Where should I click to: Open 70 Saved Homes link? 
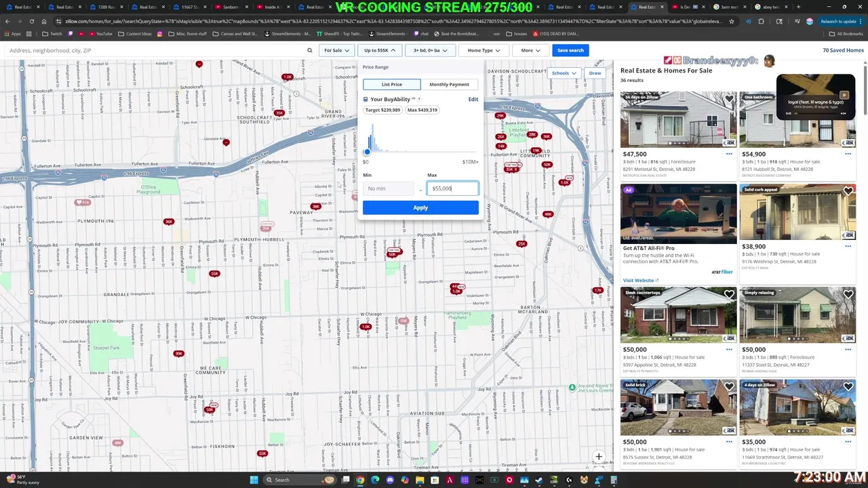pos(843,50)
